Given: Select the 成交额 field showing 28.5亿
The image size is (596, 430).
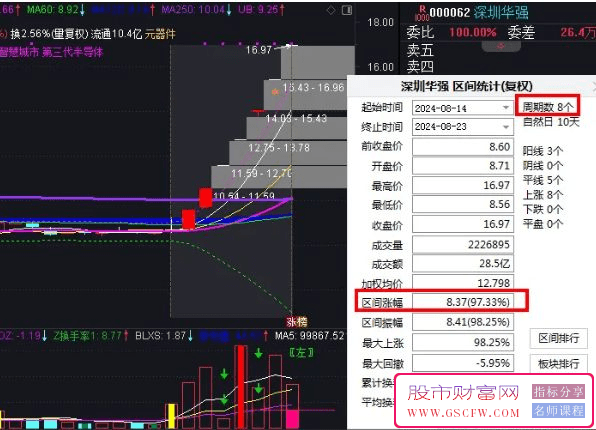Looking at the screenshot, I should [463, 263].
